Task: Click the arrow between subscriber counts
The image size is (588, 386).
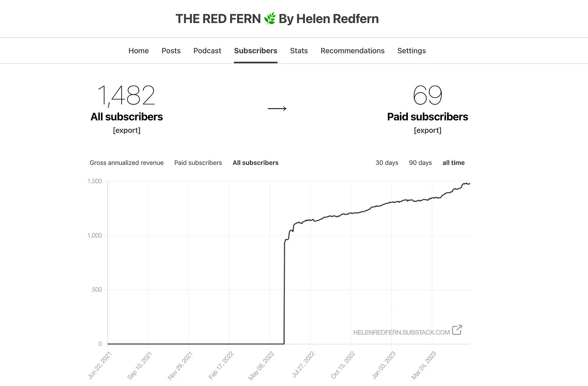Action: tap(277, 108)
